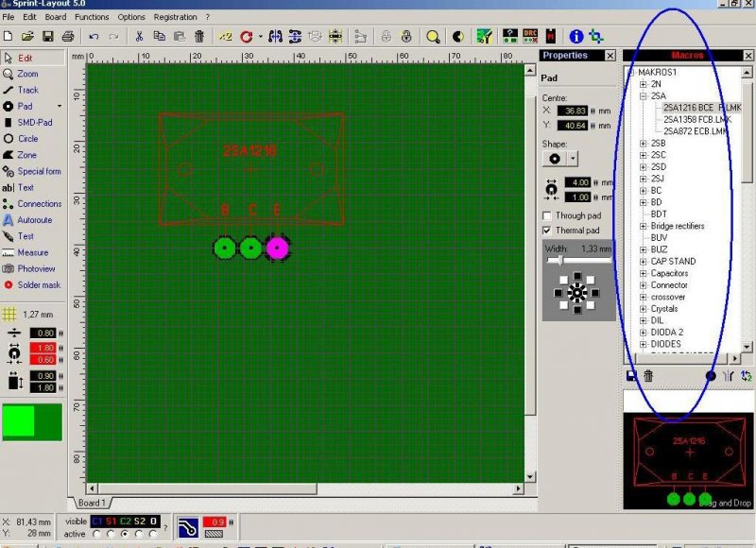Open the Options menu
This screenshot has height=548, width=756.
(131, 17)
